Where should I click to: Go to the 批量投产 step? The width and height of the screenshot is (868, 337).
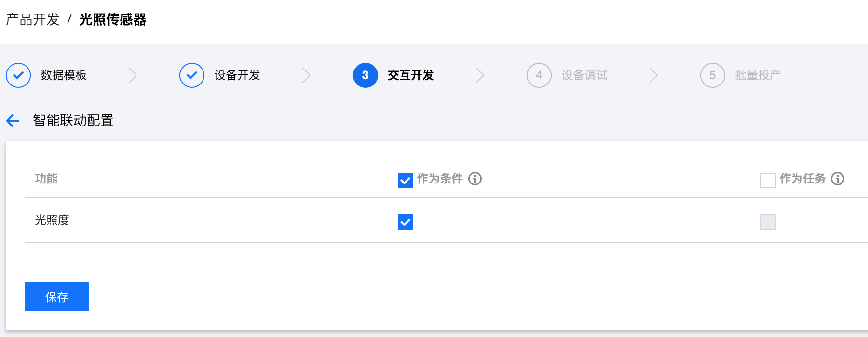point(758,75)
